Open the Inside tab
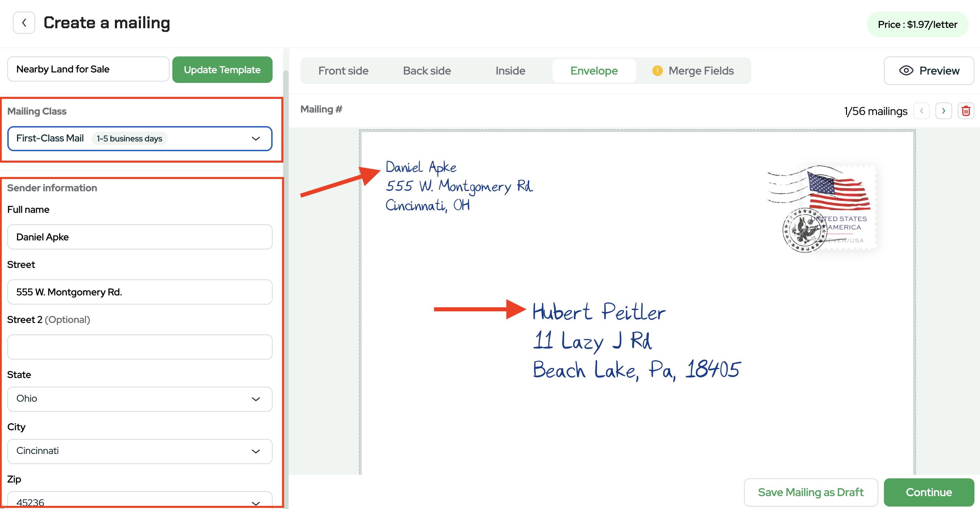The width and height of the screenshot is (980, 509). pos(510,70)
